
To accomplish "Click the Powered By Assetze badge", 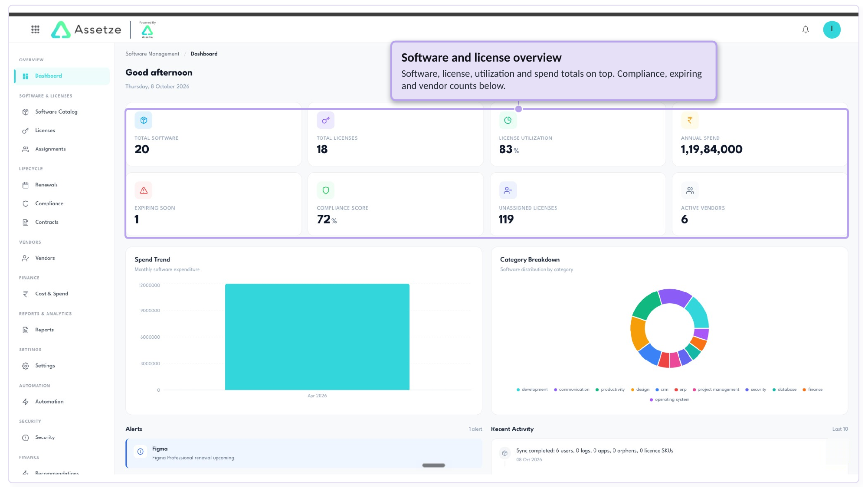I will (147, 29).
